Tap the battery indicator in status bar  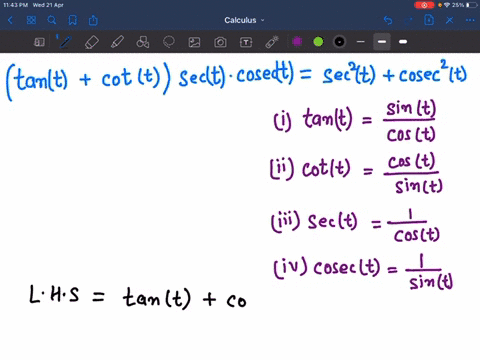tap(472, 5)
